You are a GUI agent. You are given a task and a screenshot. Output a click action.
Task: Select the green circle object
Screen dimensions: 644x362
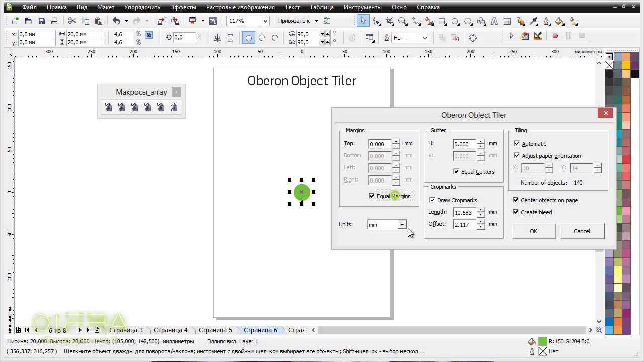[301, 192]
